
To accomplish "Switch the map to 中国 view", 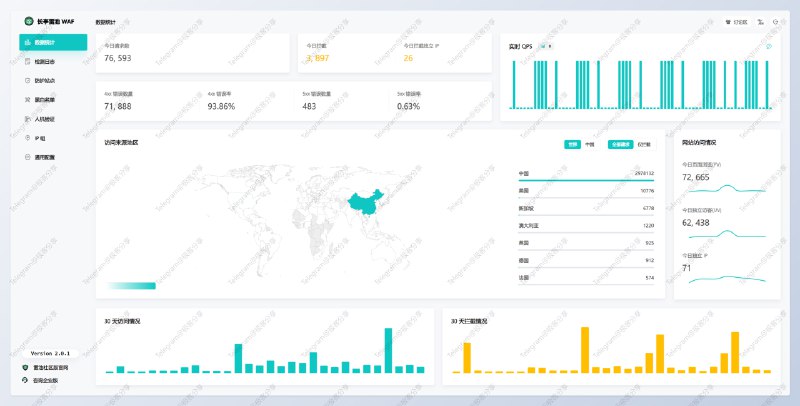I will click(589, 144).
